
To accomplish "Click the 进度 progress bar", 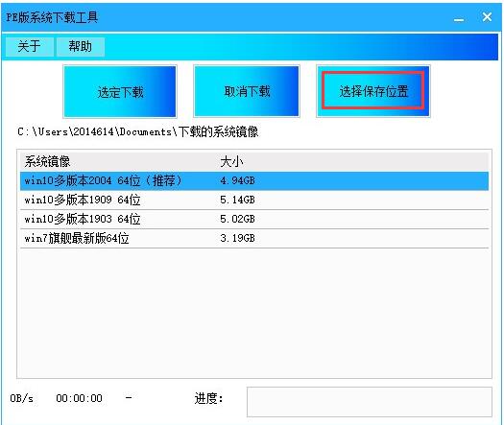I will coord(370,402).
